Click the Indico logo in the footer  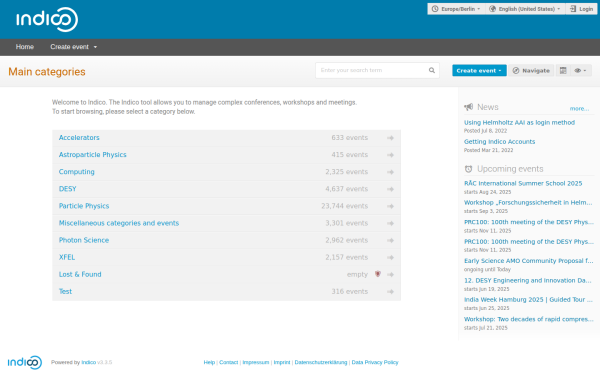(25, 362)
